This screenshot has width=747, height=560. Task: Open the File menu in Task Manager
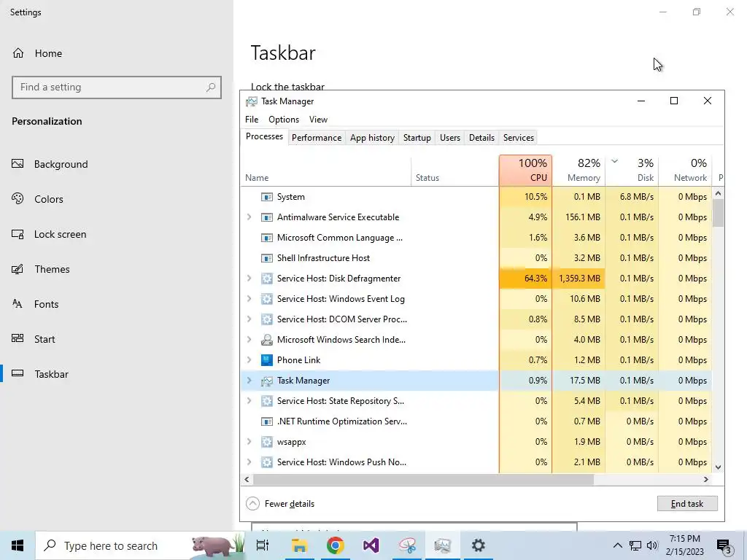[252, 120]
